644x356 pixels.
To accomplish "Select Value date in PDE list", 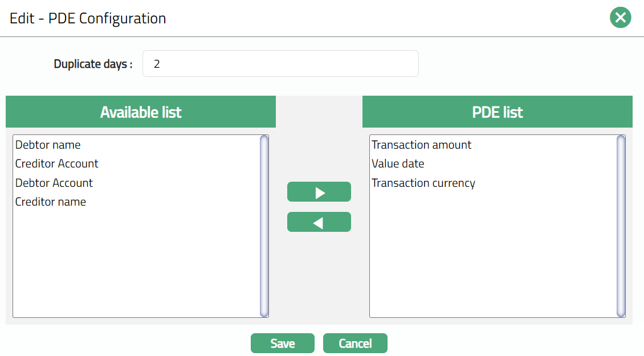I will (x=398, y=163).
